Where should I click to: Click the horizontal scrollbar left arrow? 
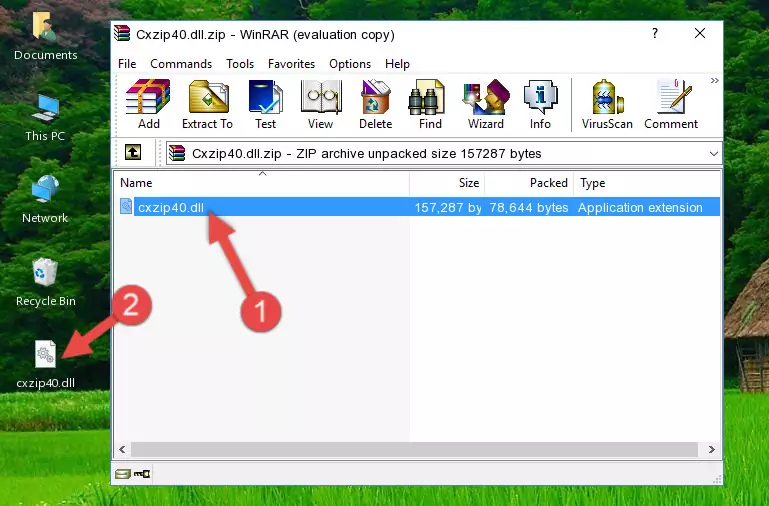tap(122, 449)
